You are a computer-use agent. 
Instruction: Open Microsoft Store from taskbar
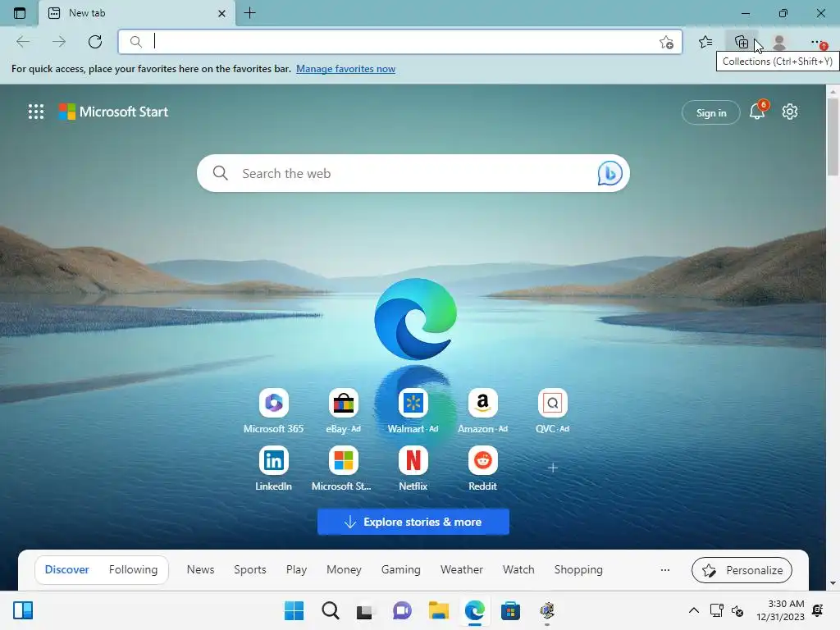tap(510, 610)
